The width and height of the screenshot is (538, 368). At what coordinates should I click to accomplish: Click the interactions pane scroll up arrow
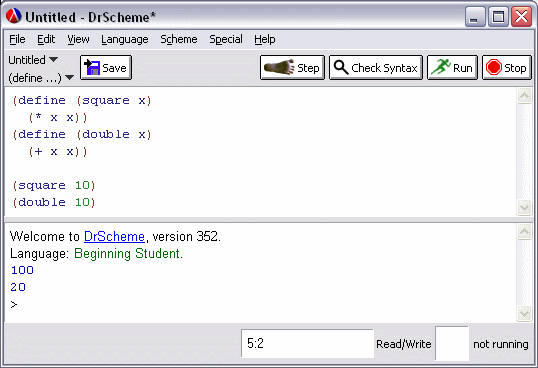click(x=524, y=232)
